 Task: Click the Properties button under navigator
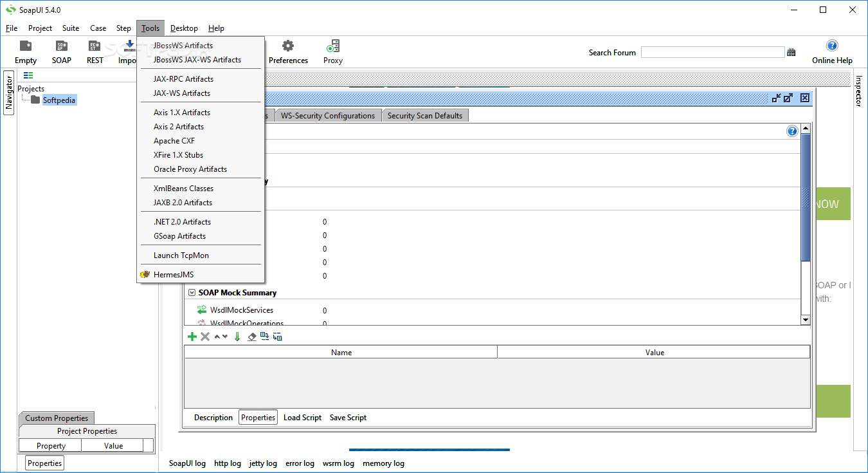click(x=45, y=463)
